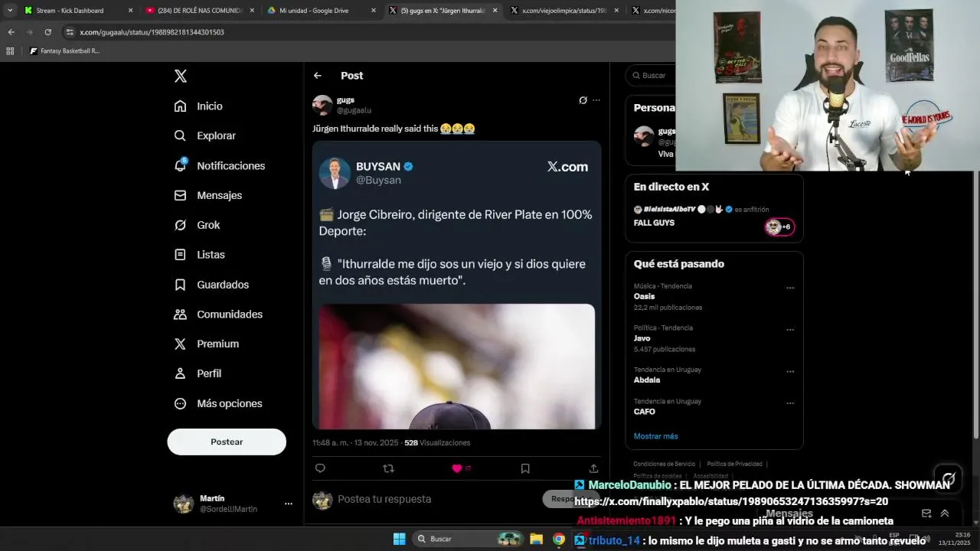Click the Buscar search box on X

[651, 76]
